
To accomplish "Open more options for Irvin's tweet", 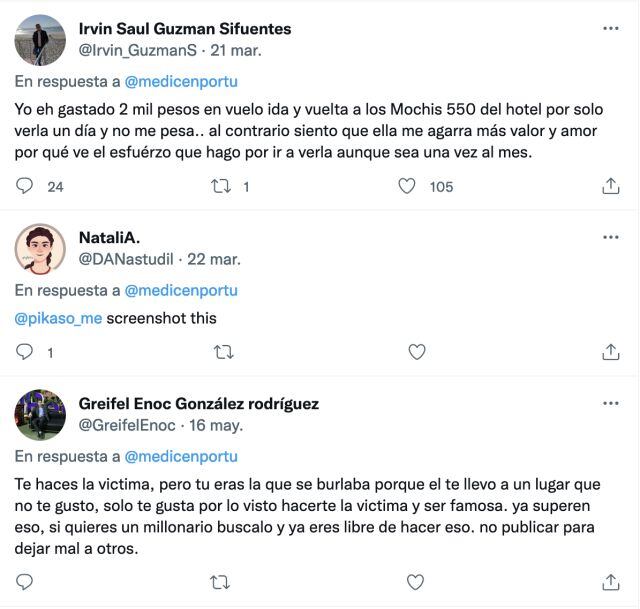I will pos(610,29).
